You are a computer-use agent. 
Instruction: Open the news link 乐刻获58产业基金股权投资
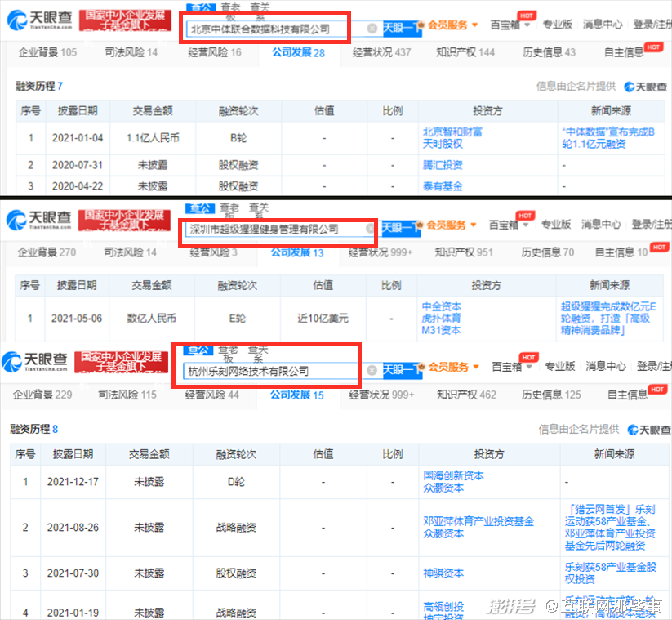[611, 573]
